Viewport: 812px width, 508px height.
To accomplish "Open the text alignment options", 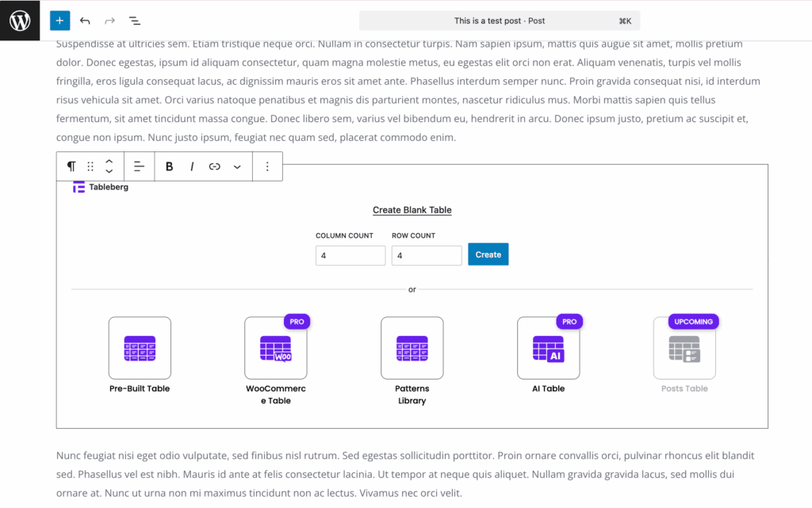I will tap(139, 166).
